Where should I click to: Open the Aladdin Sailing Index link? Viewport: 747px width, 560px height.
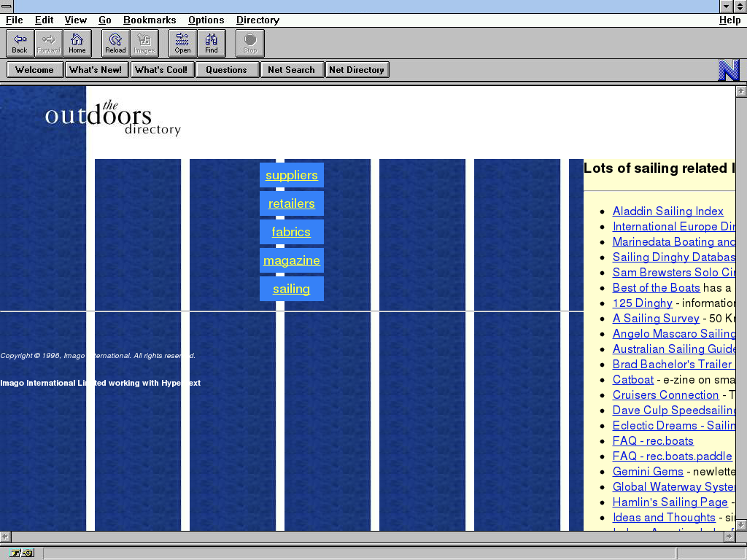click(667, 211)
